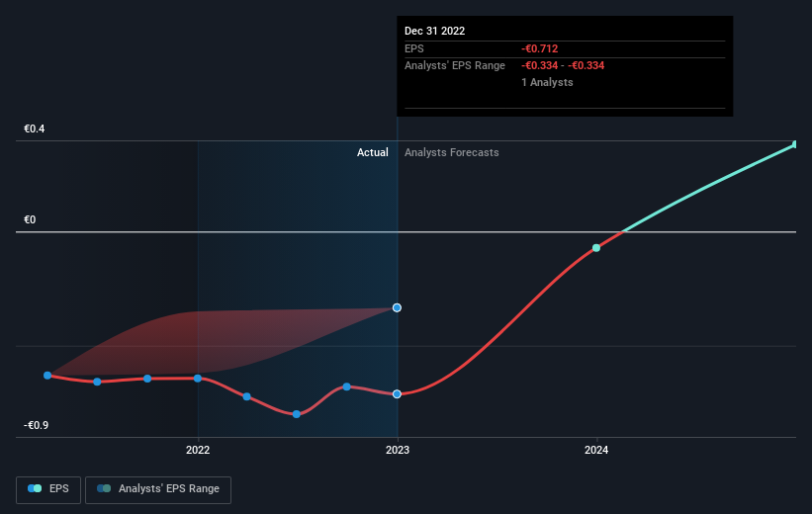Click the Dec 31 2022 tooltip date
Image resolution: width=812 pixels, height=514 pixels.
point(434,31)
